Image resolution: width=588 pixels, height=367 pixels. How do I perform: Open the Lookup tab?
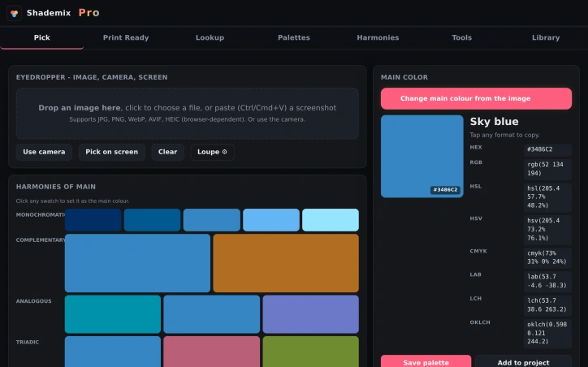(210, 37)
